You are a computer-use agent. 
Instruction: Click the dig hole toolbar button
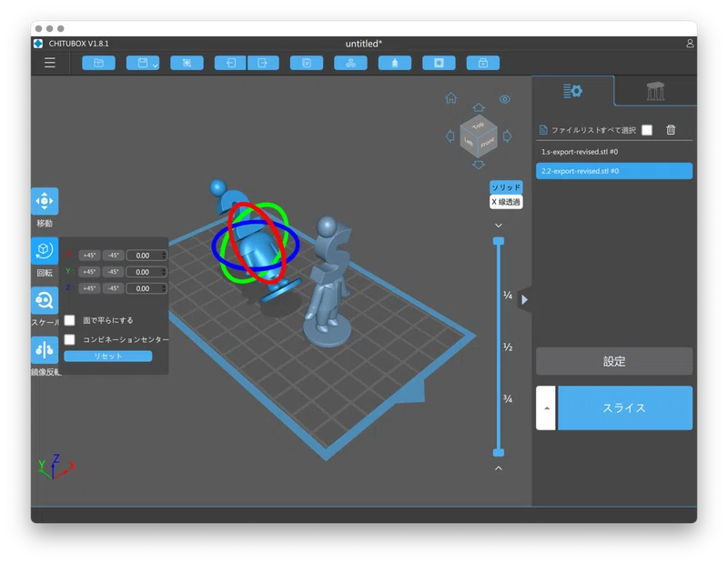pos(439,63)
